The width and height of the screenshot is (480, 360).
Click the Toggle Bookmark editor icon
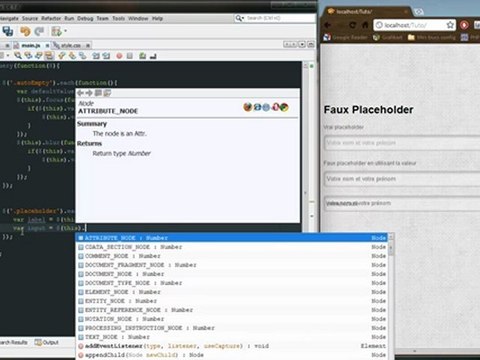coord(83,56)
